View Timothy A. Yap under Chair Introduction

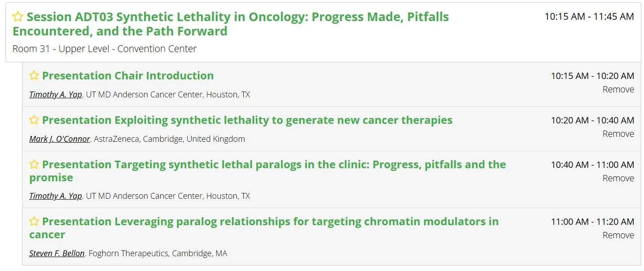click(x=56, y=95)
